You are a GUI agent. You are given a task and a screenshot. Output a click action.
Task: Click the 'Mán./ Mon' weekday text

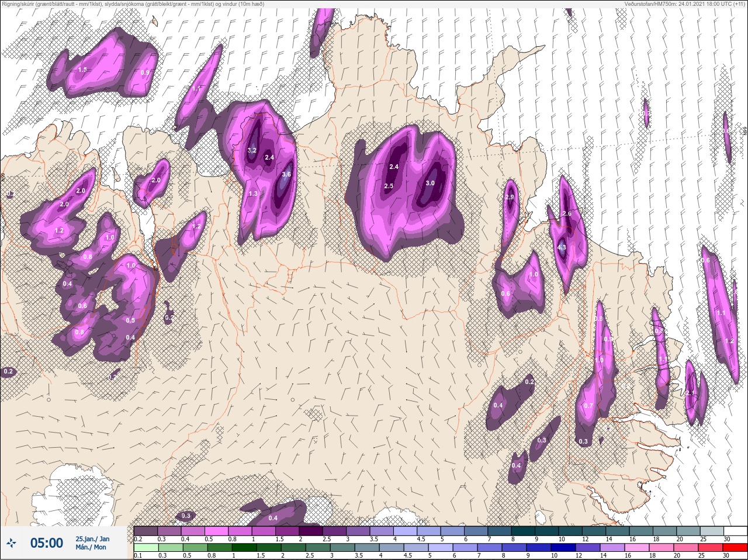tap(91, 547)
